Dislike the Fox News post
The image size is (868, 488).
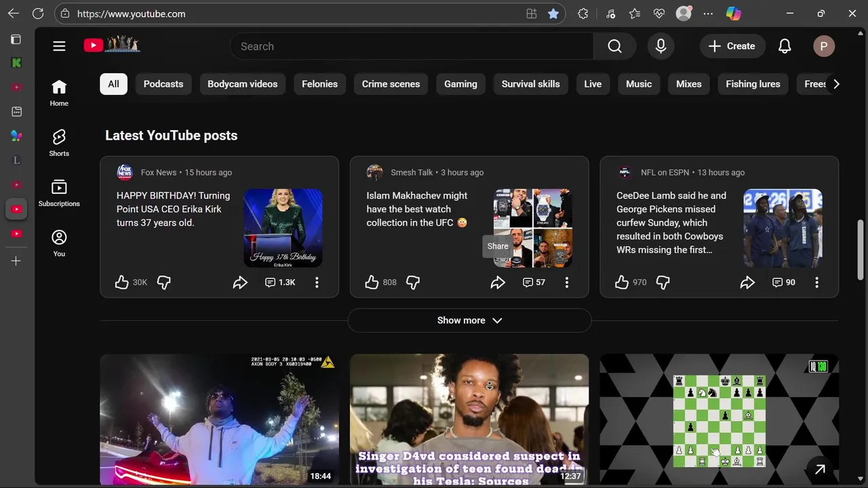(164, 282)
